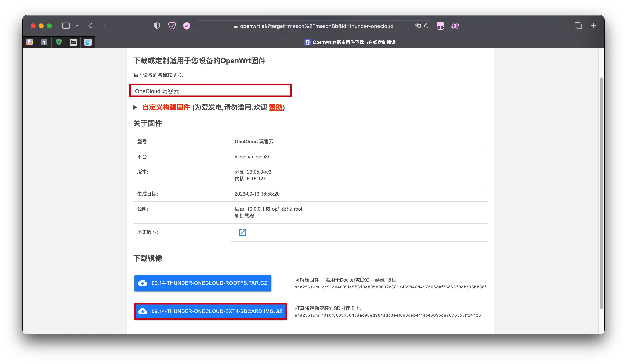Switch to the black cat pinned tab
The height and width of the screenshot is (364, 627).
click(x=73, y=42)
